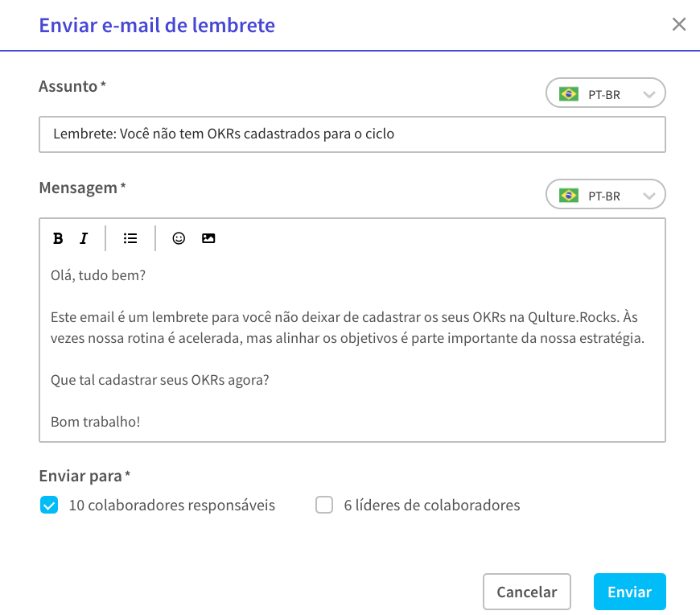Check 6 líderes de colaboradores checkbox
The height and width of the screenshot is (615, 700).
point(324,506)
